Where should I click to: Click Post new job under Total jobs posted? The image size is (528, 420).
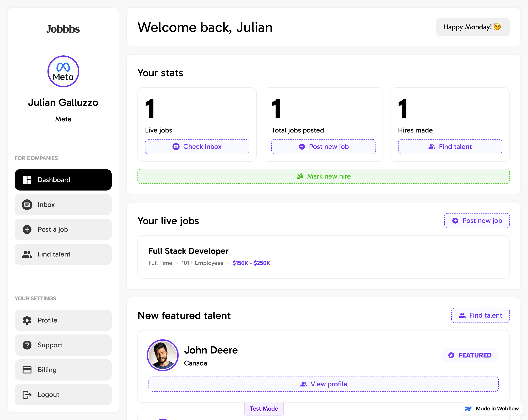tap(324, 147)
